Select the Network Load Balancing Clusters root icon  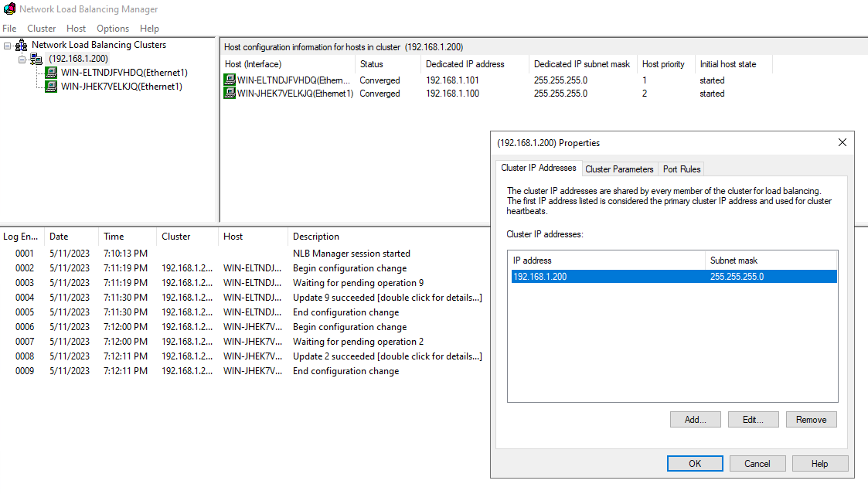click(21, 44)
